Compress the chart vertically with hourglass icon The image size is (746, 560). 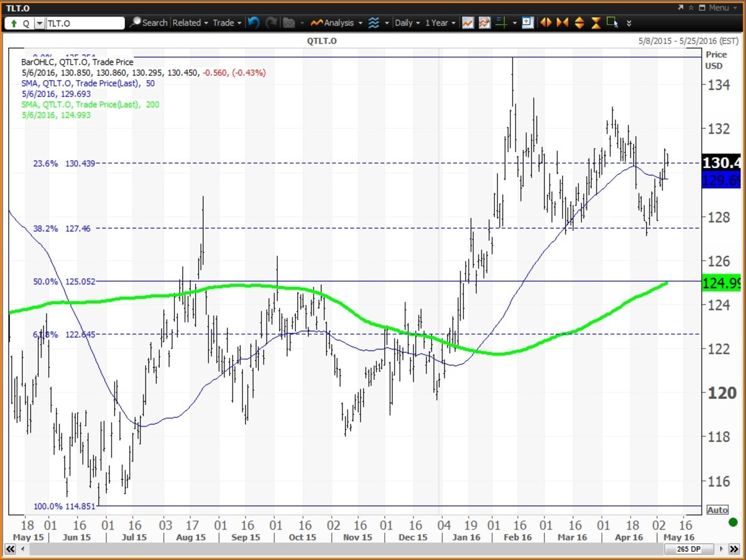[596, 23]
